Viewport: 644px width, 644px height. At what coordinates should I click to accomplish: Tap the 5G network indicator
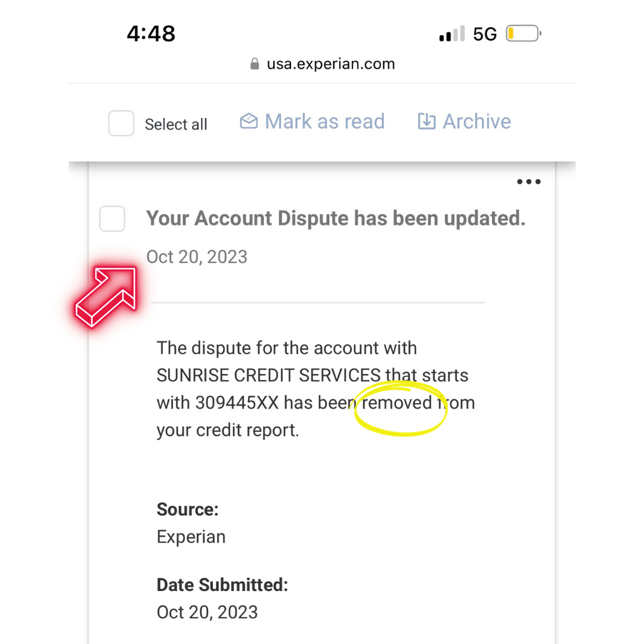485,34
